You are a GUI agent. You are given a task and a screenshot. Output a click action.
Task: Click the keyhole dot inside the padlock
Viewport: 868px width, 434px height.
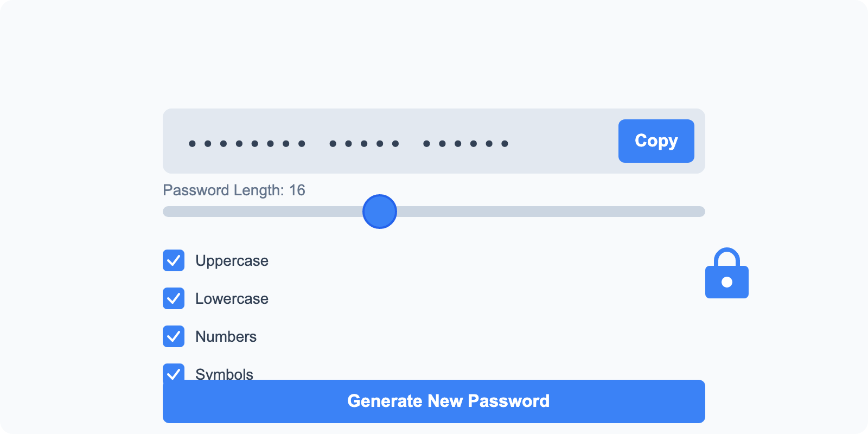click(x=727, y=281)
